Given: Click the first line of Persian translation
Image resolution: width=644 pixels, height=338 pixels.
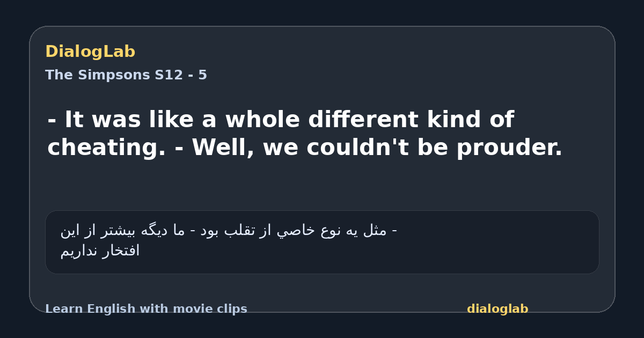Looking at the screenshot, I should pos(229,231).
